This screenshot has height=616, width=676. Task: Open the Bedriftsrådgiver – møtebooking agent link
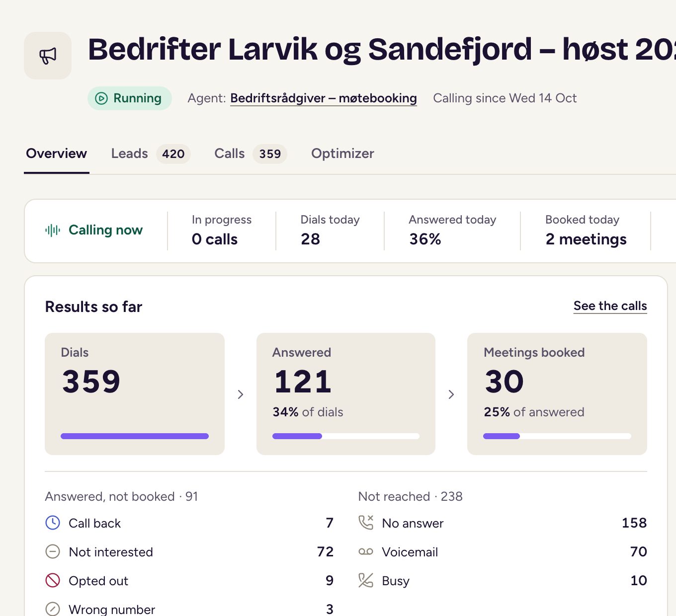[324, 98]
